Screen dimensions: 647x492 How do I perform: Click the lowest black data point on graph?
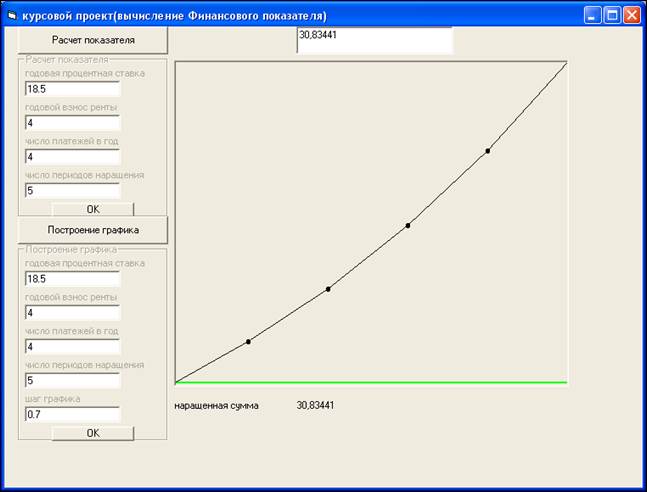click(x=248, y=341)
